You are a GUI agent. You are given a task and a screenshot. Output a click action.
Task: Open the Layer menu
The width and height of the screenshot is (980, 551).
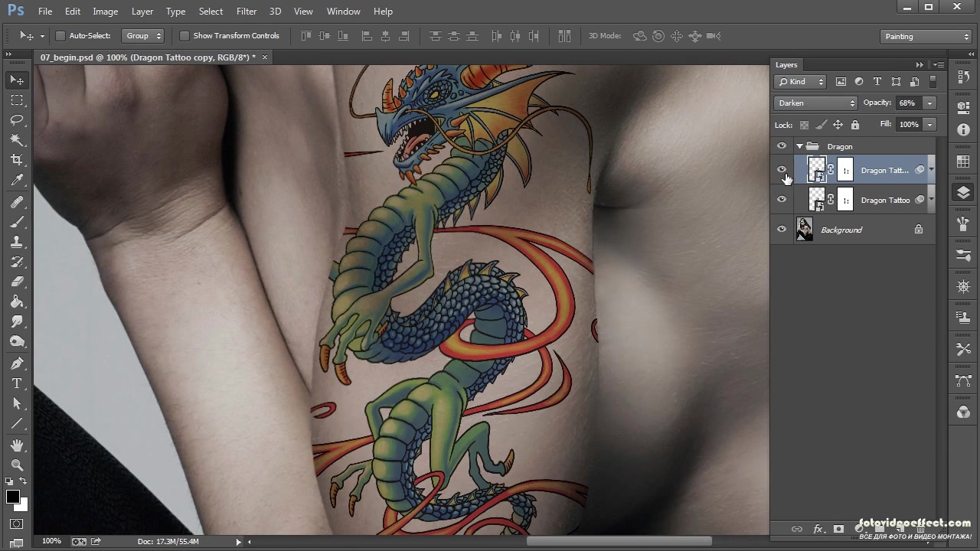click(x=142, y=11)
